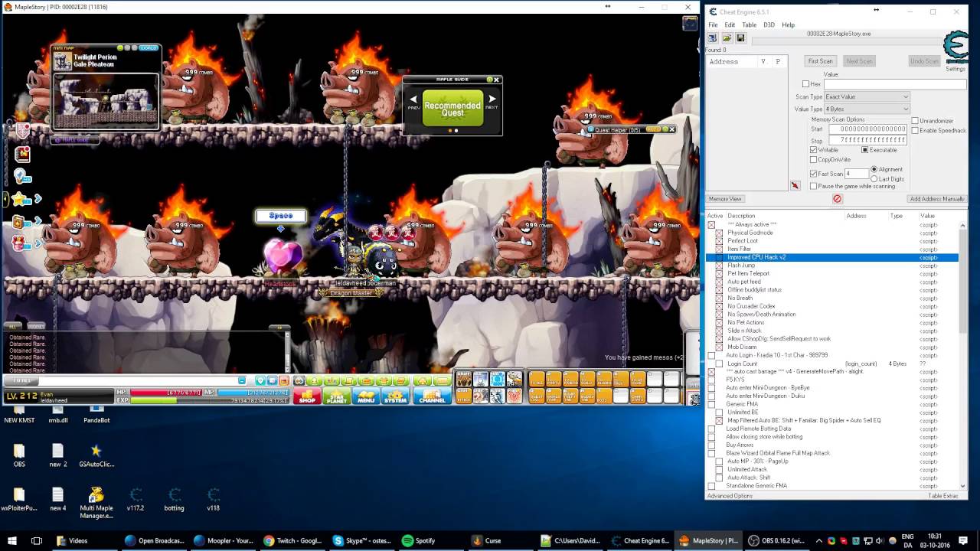This screenshot has height=551, width=980.
Task: Click the CHANNEL button in MapleStory
Action: pyautogui.click(x=432, y=396)
